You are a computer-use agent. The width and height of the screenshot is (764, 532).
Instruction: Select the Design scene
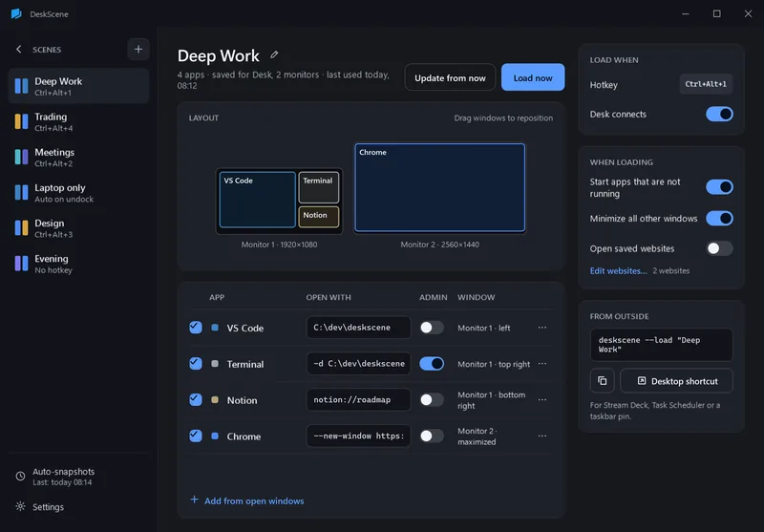tap(78, 228)
